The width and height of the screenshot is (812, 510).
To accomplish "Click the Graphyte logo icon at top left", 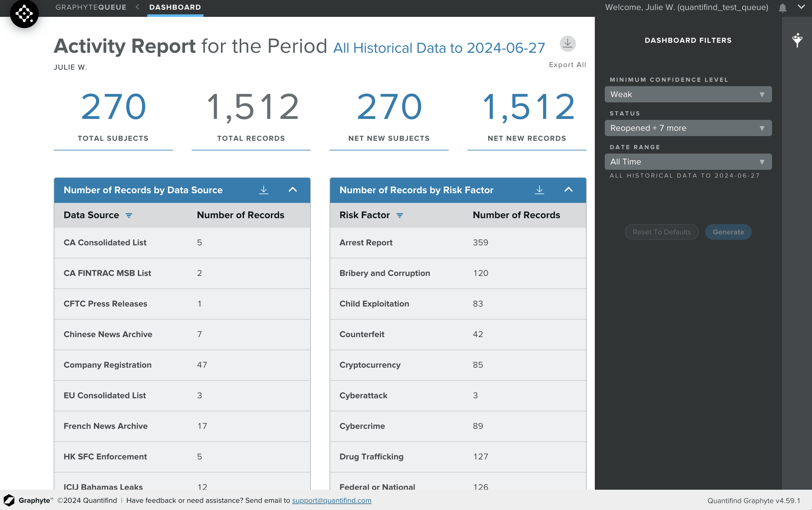I will [24, 14].
